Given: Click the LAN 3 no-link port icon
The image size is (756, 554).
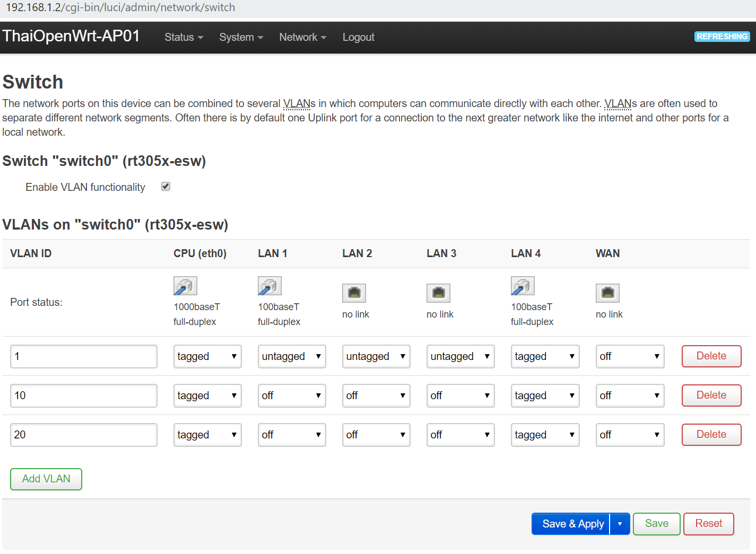Looking at the screenshot, I should point(438,293).
